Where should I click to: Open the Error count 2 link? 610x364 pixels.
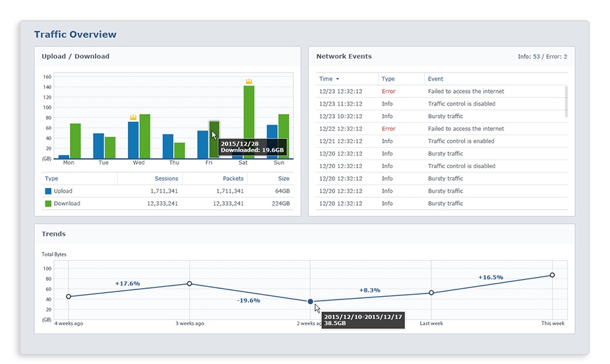(x=565, y=57)
